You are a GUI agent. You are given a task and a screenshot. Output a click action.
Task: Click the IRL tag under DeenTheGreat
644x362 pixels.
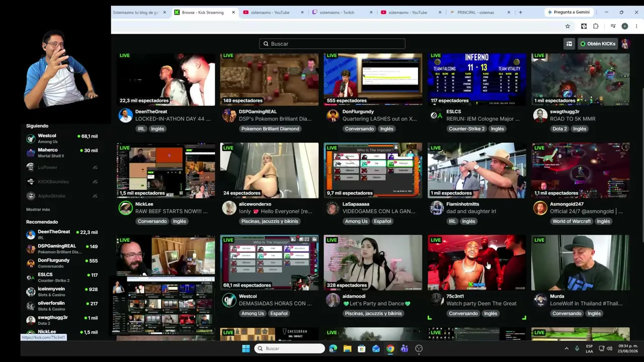click(141, 129)
